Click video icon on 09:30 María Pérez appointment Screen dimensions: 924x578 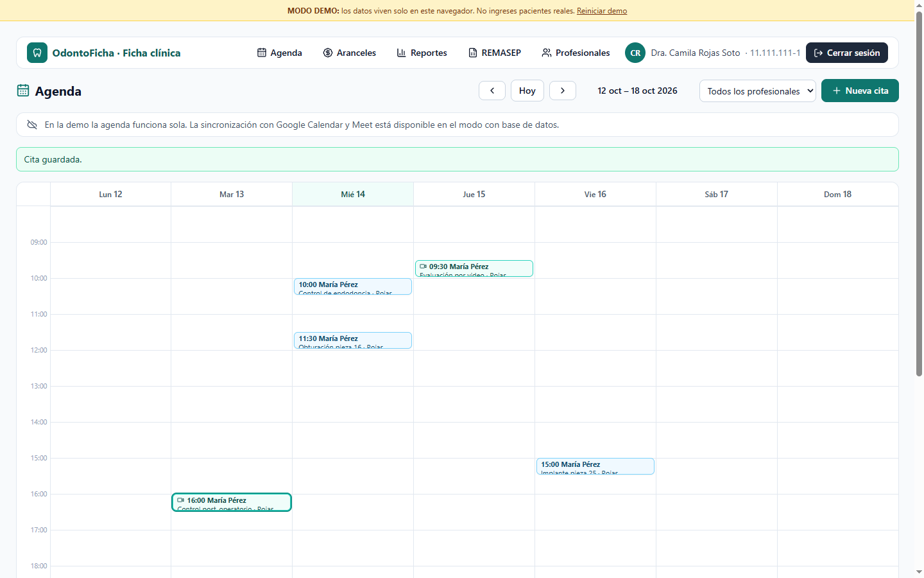[x=424, y=266]
